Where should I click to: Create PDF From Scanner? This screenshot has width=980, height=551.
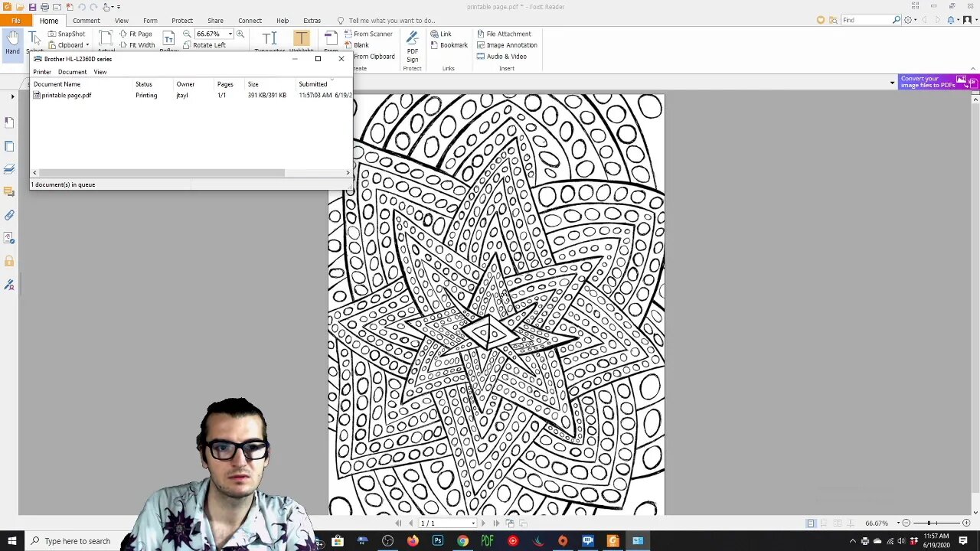point(368,34)
